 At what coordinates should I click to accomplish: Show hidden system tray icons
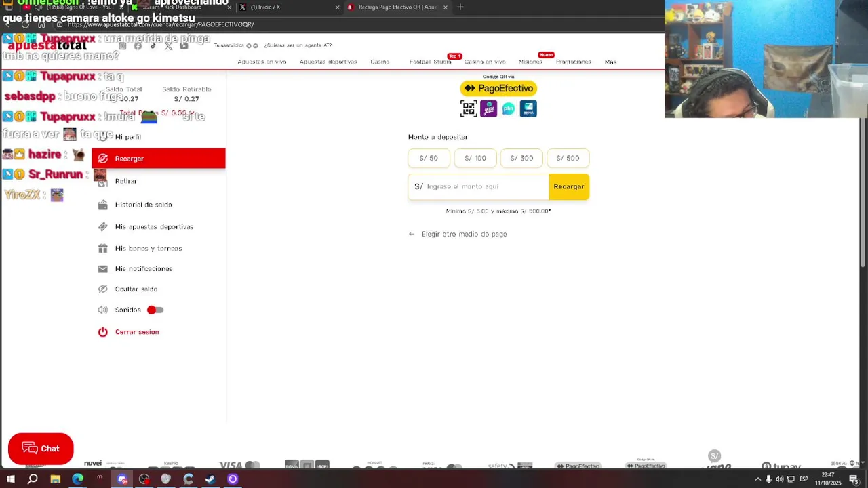pyautogui.click(x=757, y=479)
